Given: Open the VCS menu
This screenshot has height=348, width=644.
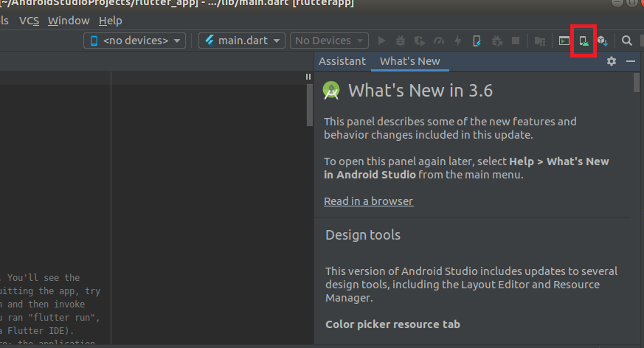Looking at the screenshot, I should coord(30,21).
